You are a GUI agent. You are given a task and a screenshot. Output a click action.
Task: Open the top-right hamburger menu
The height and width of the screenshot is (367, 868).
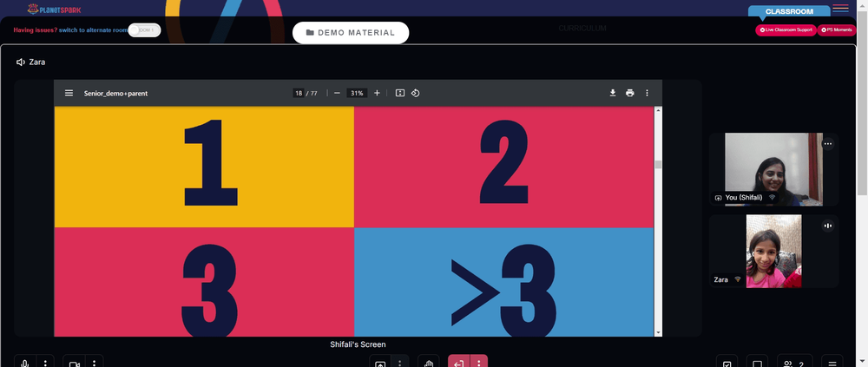(840, 8)
